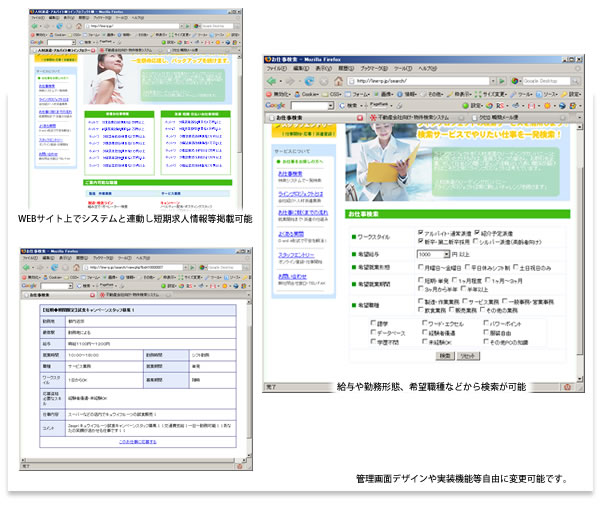The width and height of the screenshot is (601, 507).
Task: Check 月曜日〜金曜日 checkbox
Action: 420,267
